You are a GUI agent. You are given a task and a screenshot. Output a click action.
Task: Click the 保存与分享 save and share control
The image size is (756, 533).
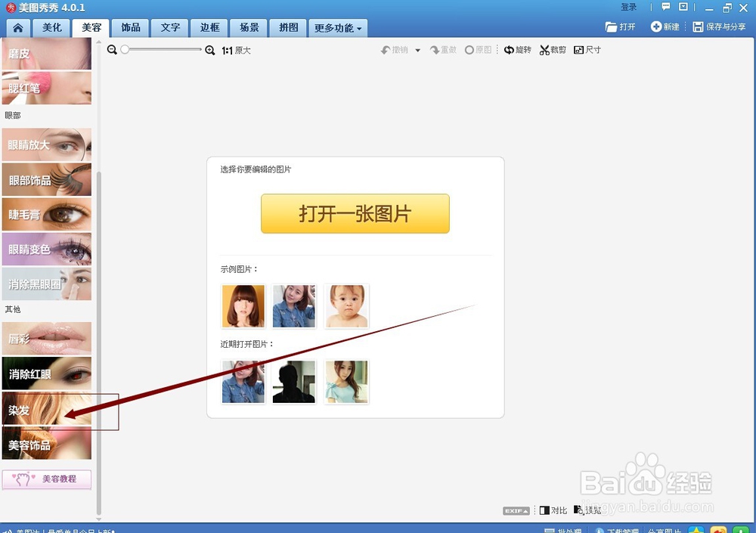(x=719, y=26)
